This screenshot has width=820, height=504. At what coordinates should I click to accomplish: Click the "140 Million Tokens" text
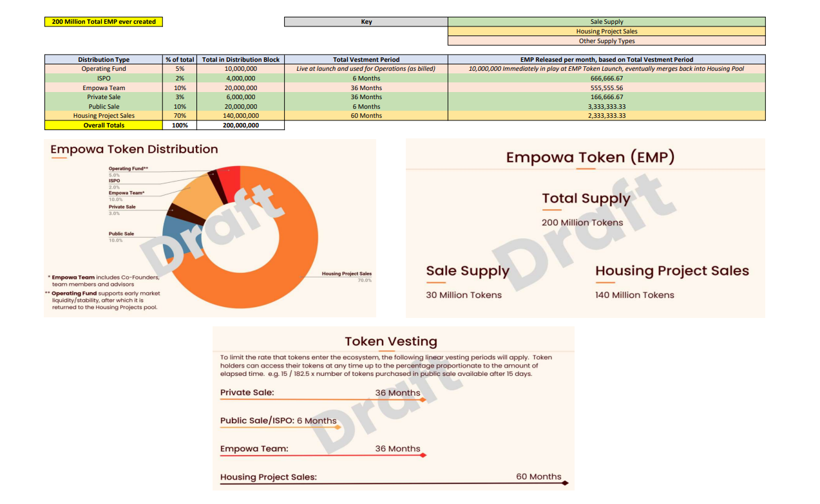point(634,295)
